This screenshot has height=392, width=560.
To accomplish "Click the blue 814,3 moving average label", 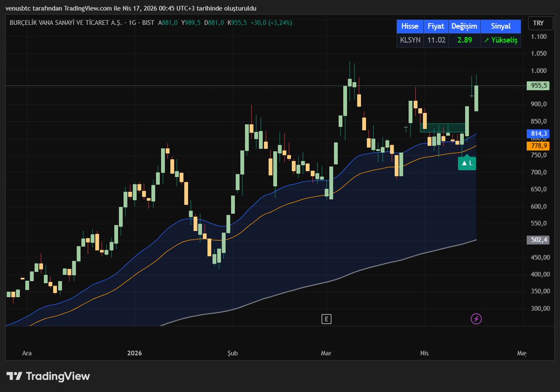I will coord(538,134).
